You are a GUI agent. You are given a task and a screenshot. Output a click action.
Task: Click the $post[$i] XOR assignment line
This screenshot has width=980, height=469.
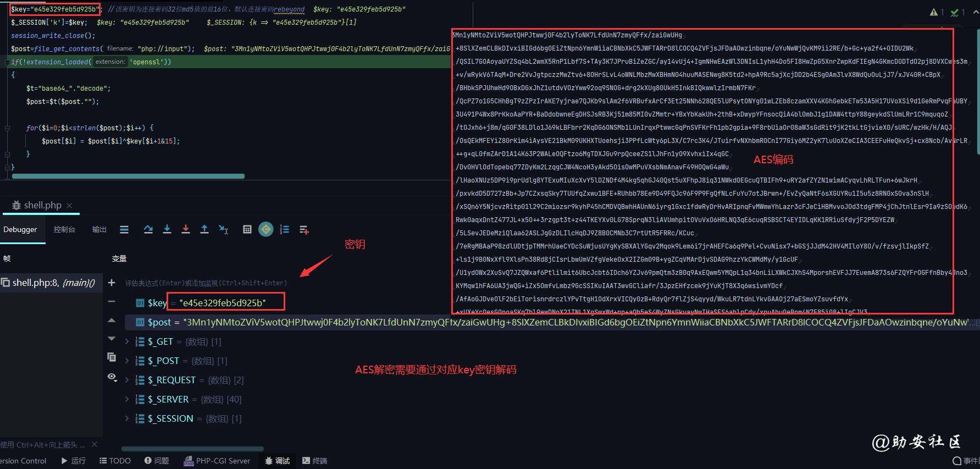(x=110, y=141)
